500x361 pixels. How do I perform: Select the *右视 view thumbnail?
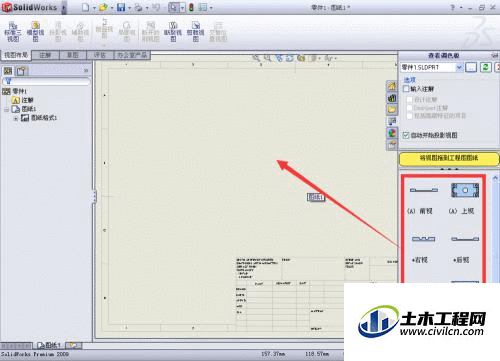(x=423, y=239)
